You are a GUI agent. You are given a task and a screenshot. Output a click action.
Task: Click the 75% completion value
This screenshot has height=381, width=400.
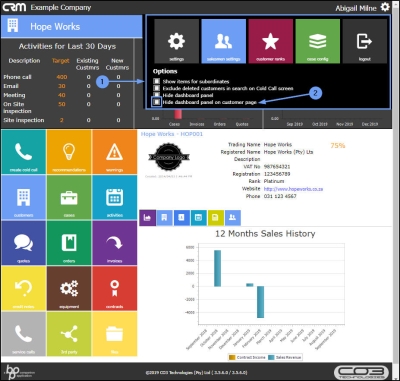(x=338, y=145)
